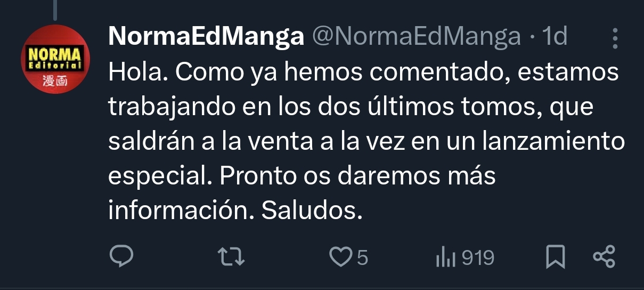
Task: Click the like count number 5
Action: tap(362, 258)
